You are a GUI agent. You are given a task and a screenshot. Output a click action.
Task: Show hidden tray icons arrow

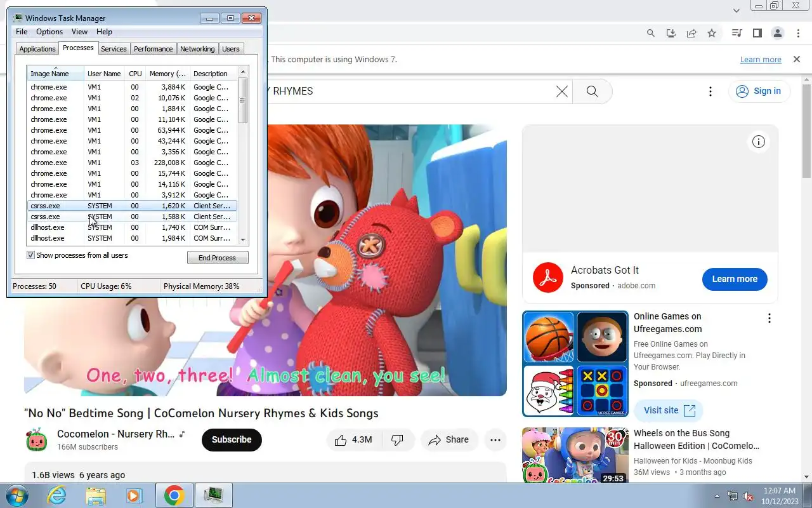(717, 496)
